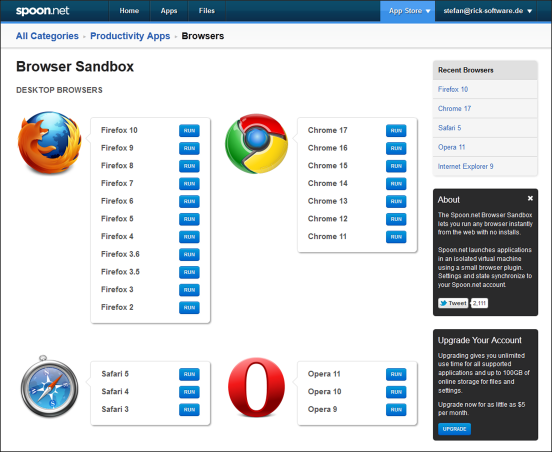Run Chrome 15
This screenshot has height=452, width=552.
(x=396, y=166)
